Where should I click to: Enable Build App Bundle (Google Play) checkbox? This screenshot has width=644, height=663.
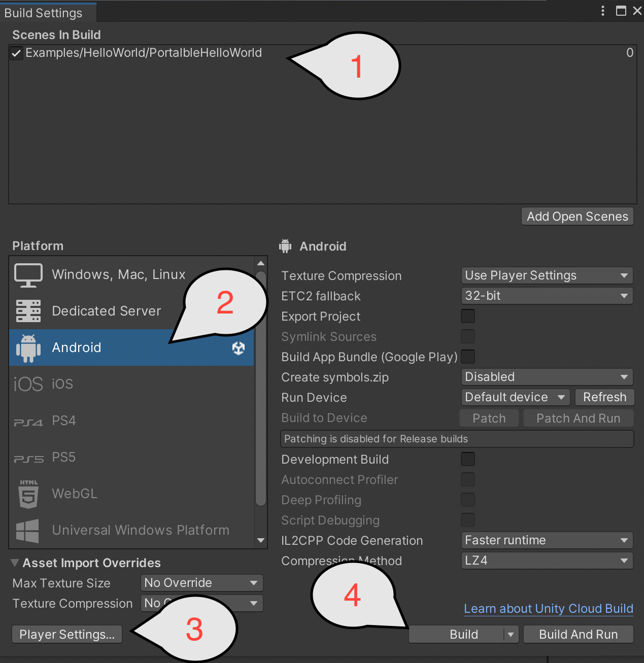click(x=468, y=357)
